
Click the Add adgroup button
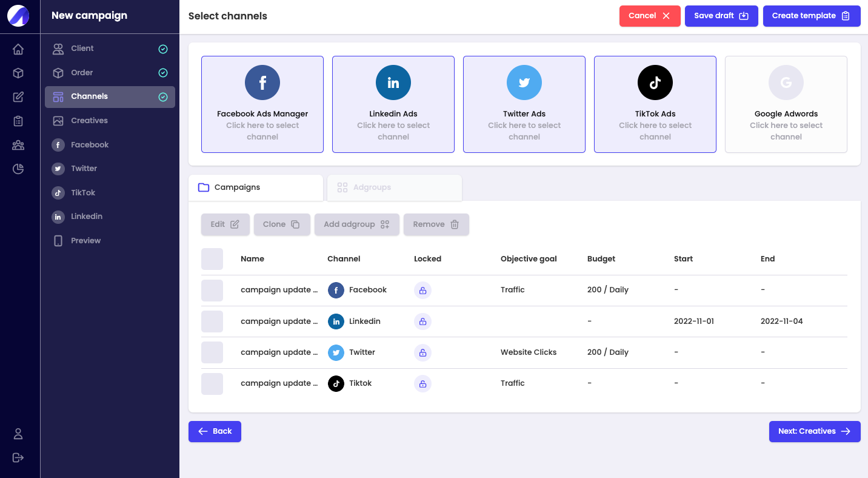point(357,224)
